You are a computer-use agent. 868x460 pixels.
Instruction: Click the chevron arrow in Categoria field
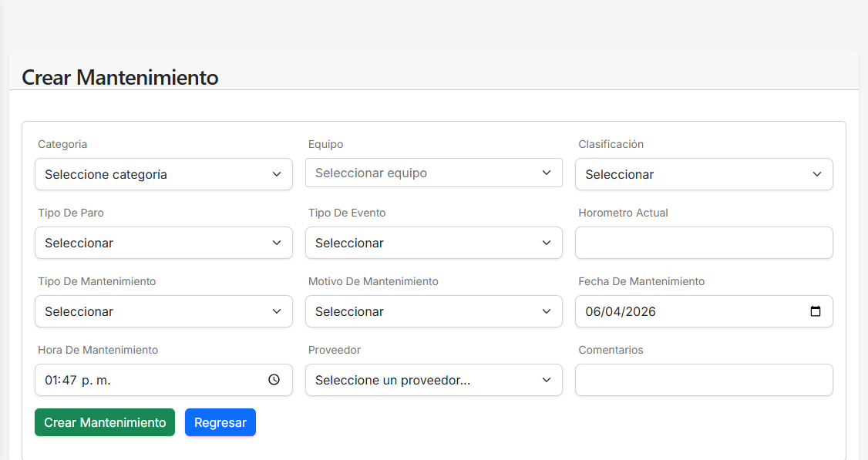tap(277, 174)
